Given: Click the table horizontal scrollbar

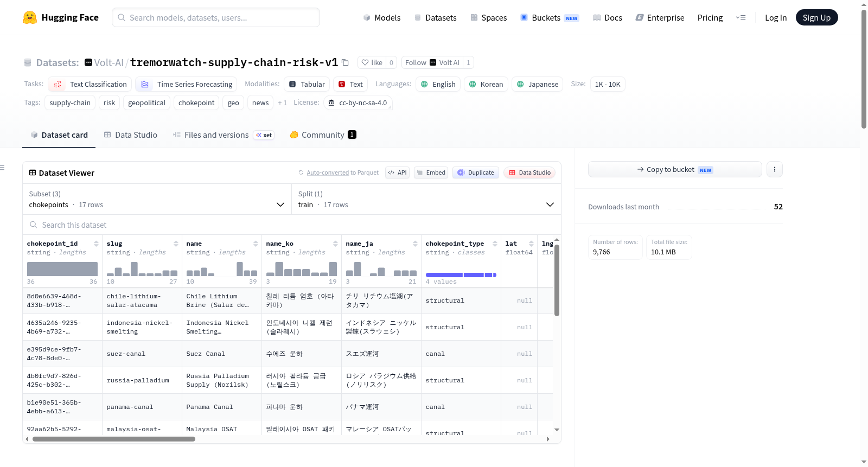Looking at the screenshot, I should (x=114, y=439).
